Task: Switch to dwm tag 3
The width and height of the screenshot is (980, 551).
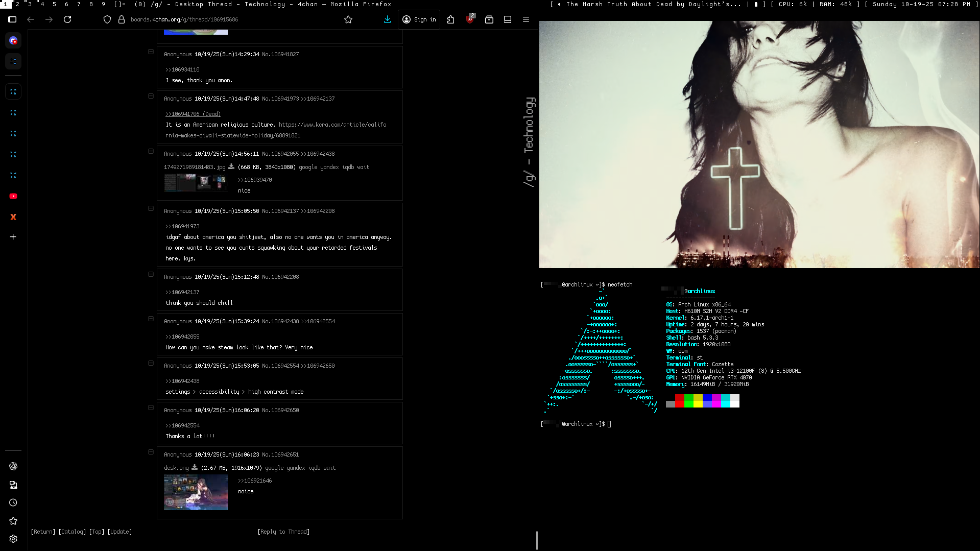Action: 30,4
